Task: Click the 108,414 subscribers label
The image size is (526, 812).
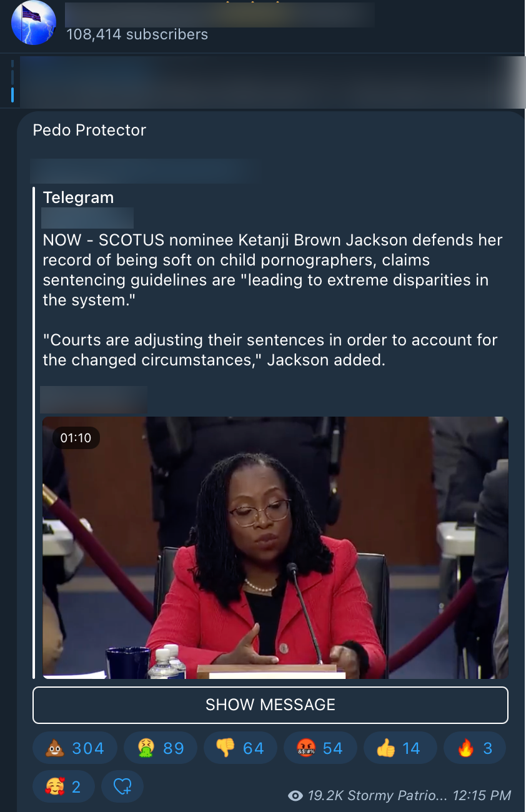Action: pos(137,34)
